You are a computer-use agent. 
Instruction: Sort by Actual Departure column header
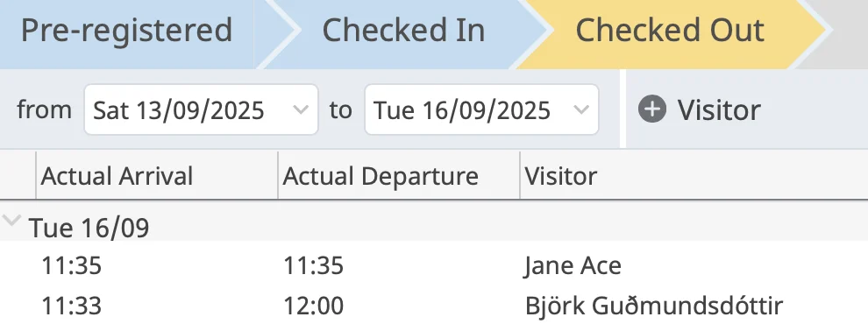[399, 176]
